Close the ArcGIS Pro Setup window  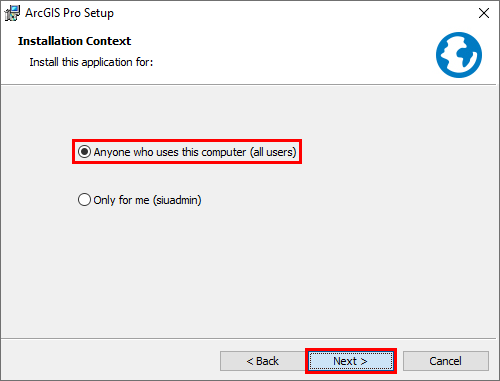(x=484, y=13)
